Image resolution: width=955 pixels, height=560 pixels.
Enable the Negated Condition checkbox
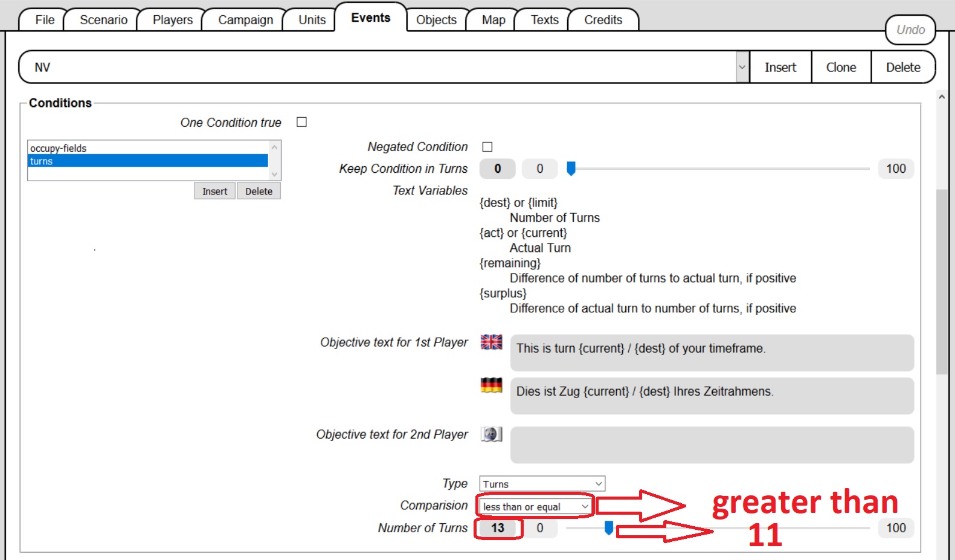pos(487,147)
